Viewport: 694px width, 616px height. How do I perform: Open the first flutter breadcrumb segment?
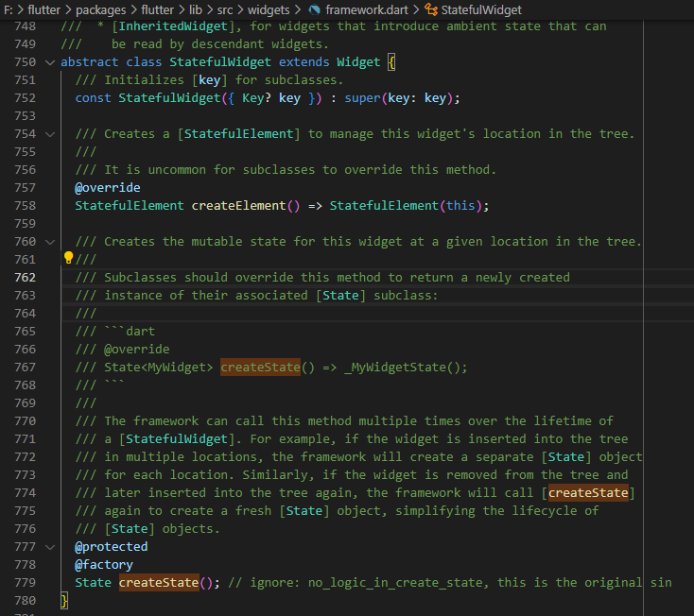pos(43,9)
